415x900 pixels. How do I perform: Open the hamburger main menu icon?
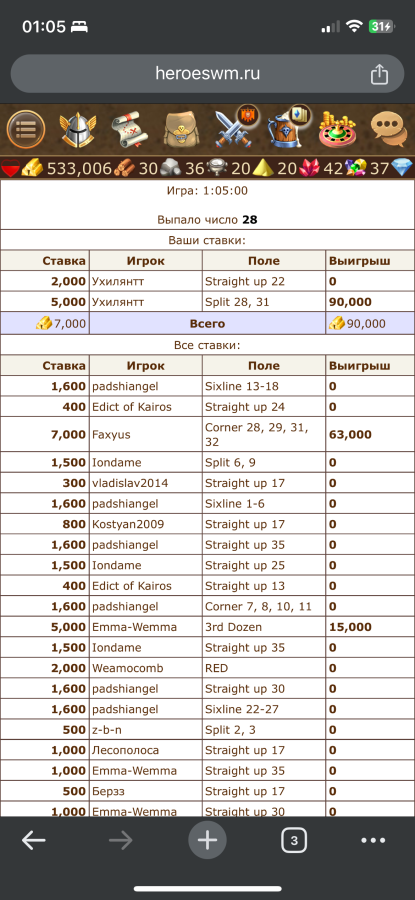(x=25, y=130)
